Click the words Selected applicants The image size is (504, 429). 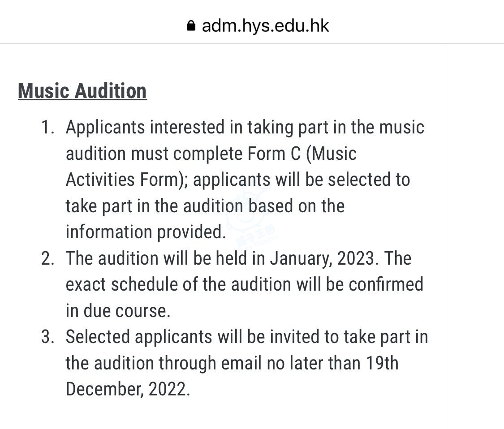click(139, 337)
